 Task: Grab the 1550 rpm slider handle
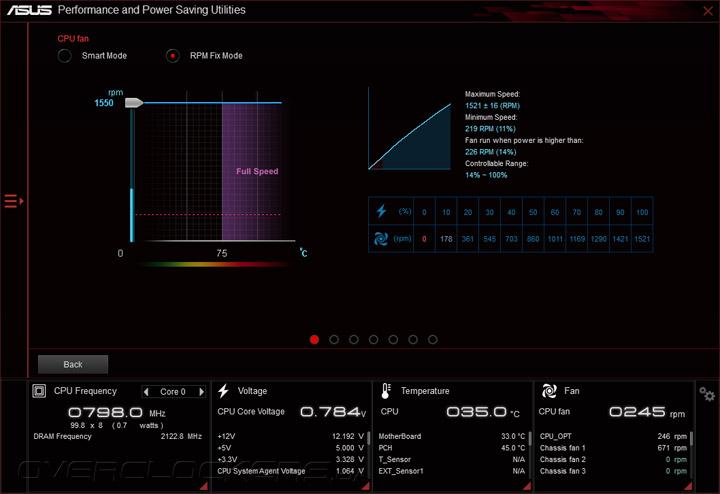tap(134, 103)
